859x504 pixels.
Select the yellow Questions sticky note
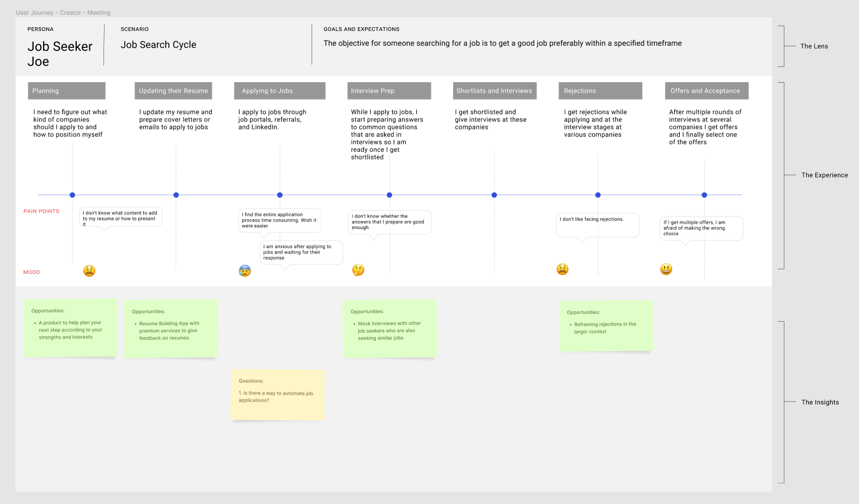click(278, 395)
